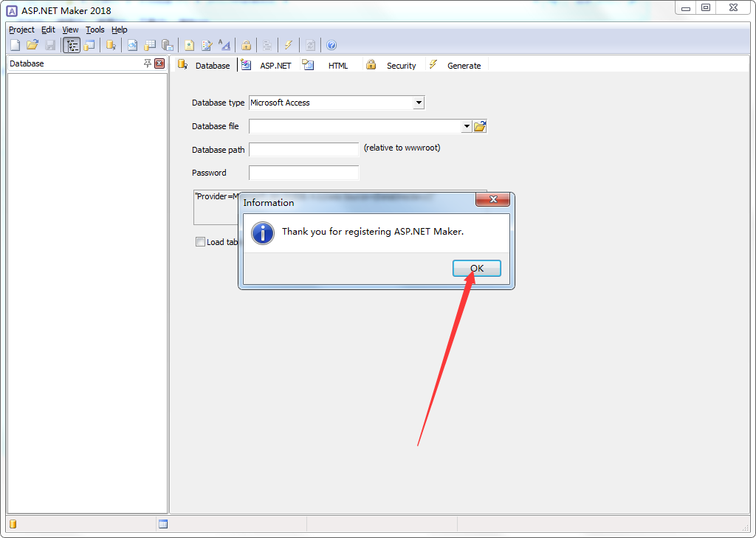The height and width of the screenshot is (538, 756).
Task: Click the folder browse icon beside Database file
Action: pos(480,126)
